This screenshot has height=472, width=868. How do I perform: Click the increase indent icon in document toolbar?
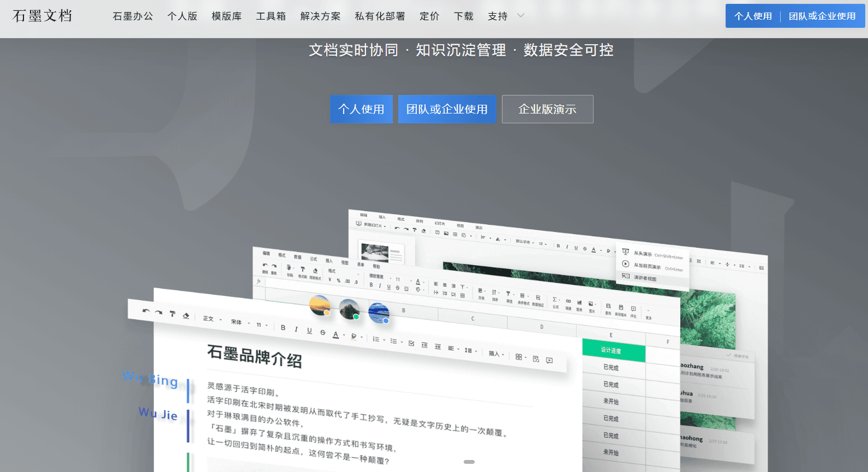424,345
